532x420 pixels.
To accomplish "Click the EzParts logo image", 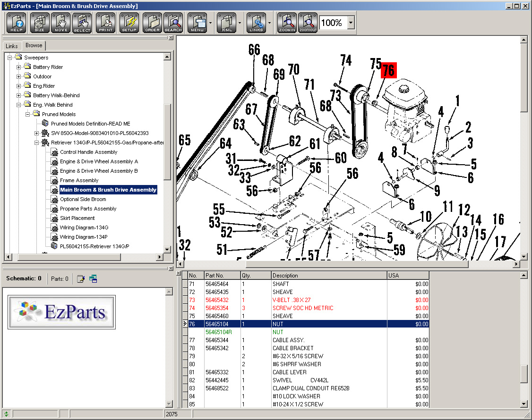I will (x=62, y=312).
